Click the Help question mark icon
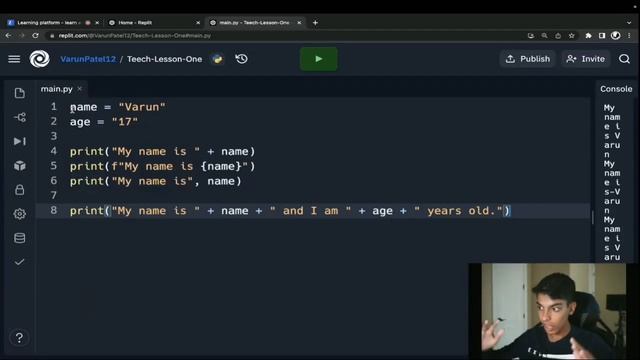This screenshot has width=640, height=360. [x=19, y=338]
